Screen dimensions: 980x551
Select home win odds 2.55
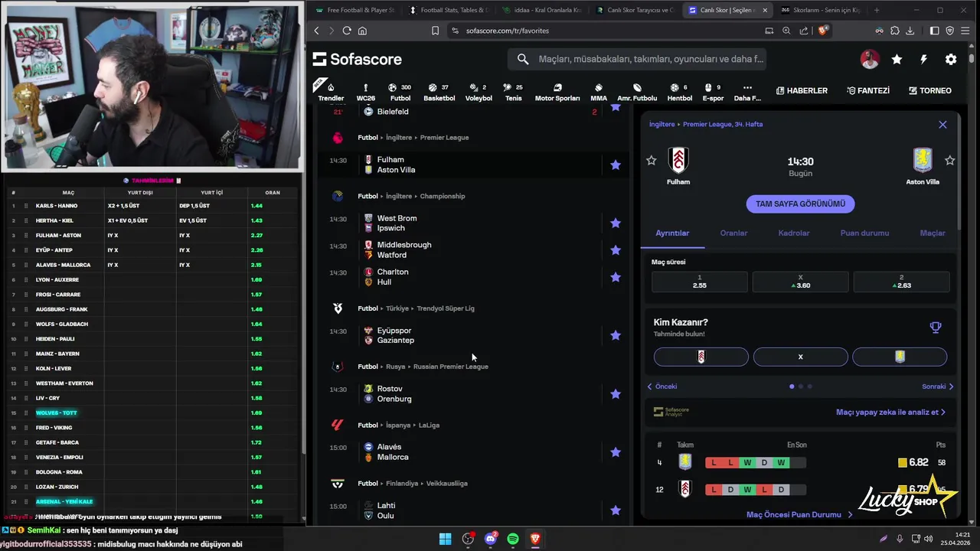(x=699, y=282)
